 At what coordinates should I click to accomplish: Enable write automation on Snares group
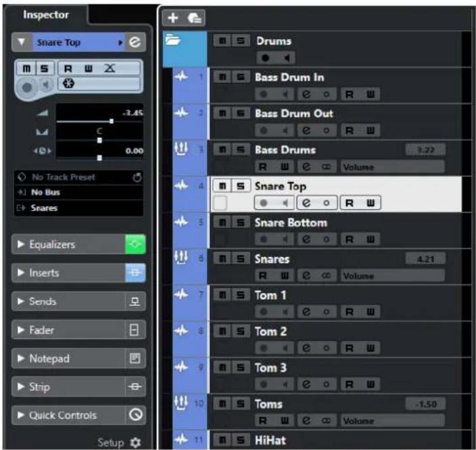click(x=285, y=275)
